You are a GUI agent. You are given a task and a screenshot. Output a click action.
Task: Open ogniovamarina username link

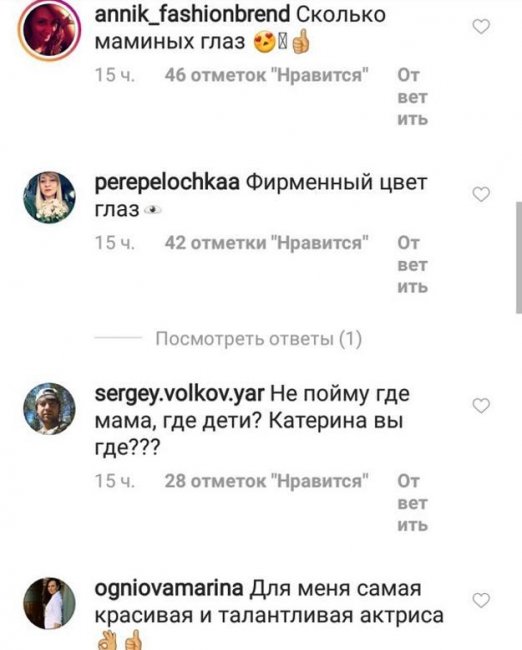(x=169, y=589)
